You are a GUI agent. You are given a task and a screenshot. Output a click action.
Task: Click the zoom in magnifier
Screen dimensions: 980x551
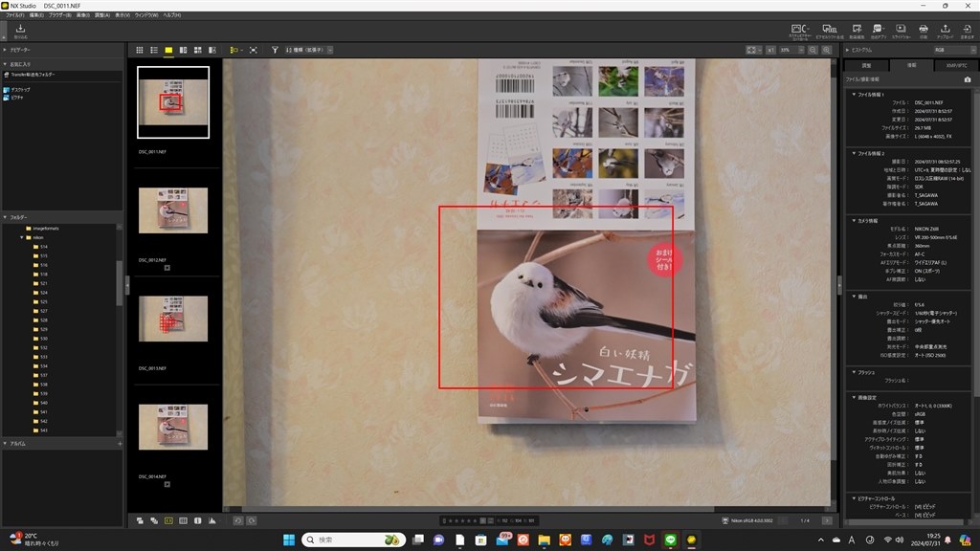[x=826, y=50]
